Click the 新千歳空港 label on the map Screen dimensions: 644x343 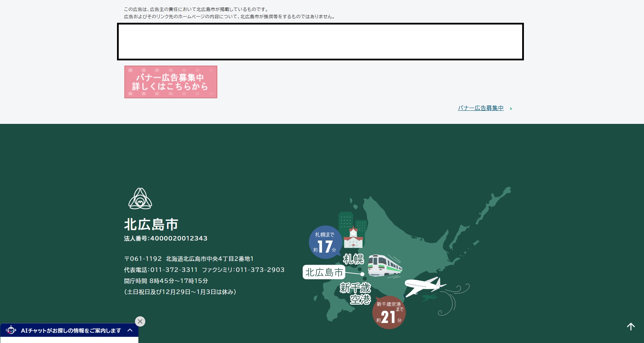[x=355, y=293]
